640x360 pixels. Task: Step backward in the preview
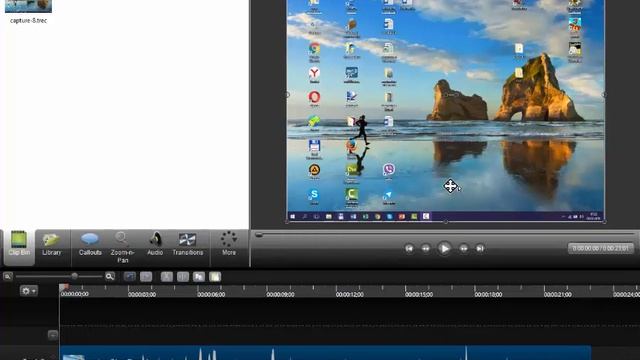tap(425, 248)
